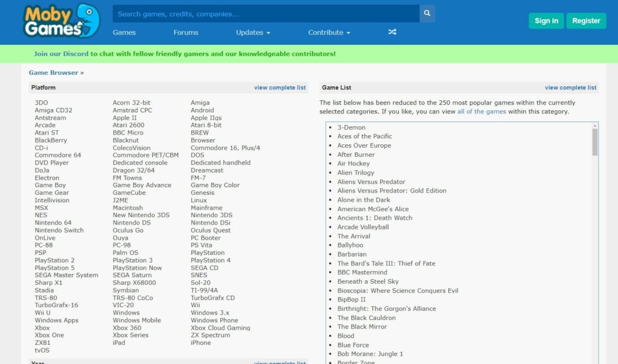The width and height of the screenshot is (618, 364).
Task: Select the Nintendo Switch platform
Action: [x=59, y=230]
